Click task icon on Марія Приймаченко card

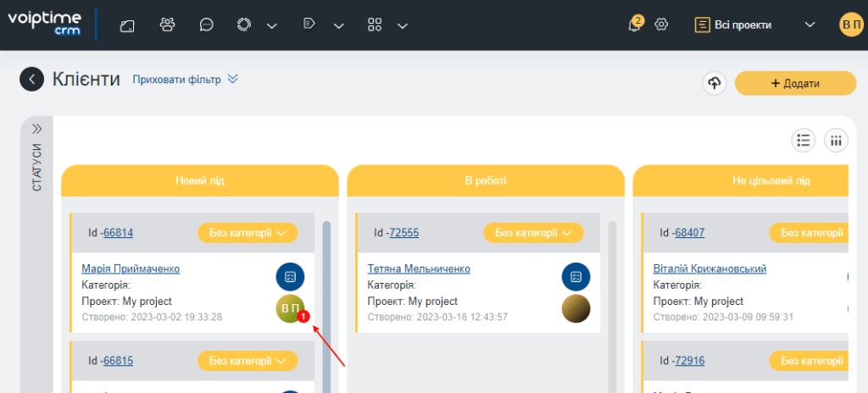tap(290, 277)
